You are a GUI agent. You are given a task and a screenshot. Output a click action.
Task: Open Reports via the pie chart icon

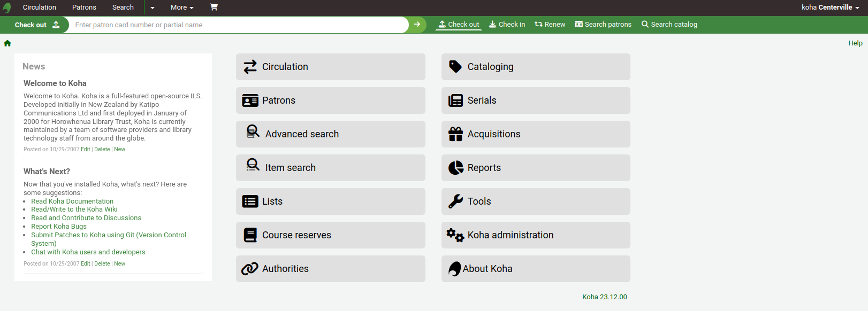[455, 168]
